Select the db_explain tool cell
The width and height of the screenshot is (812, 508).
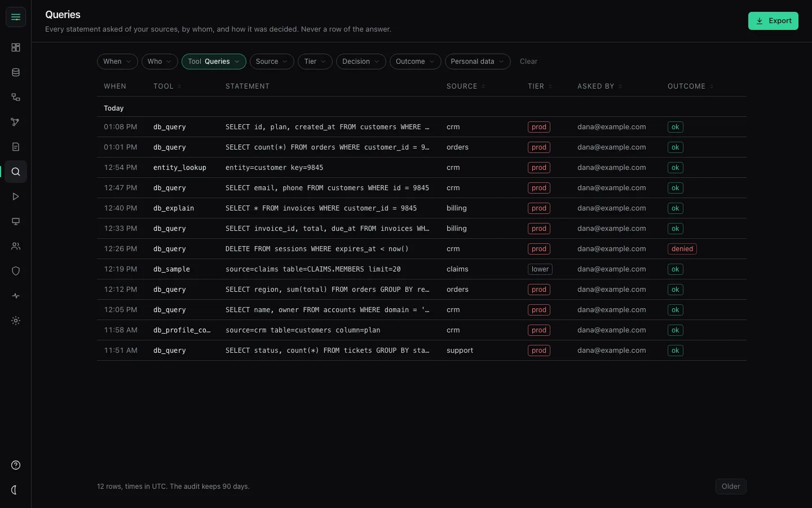tap(174, 208)
